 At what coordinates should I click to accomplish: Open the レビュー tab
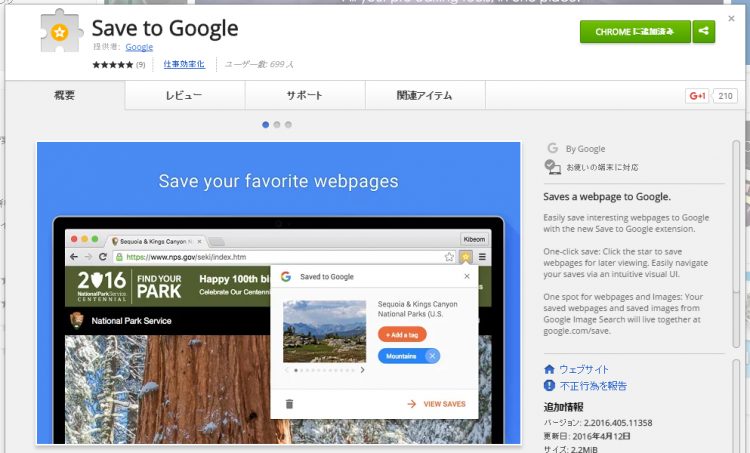[x=185, y=95]
